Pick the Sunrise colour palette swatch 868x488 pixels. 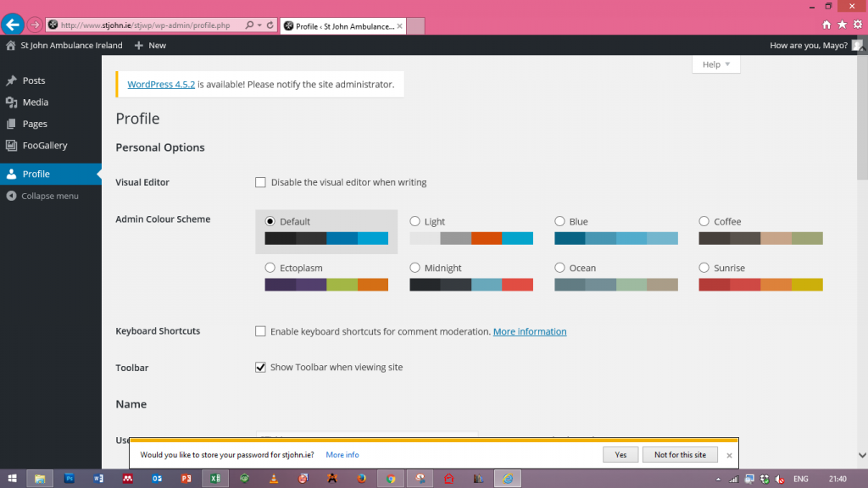pyautogui.click(x=760, y=285)
